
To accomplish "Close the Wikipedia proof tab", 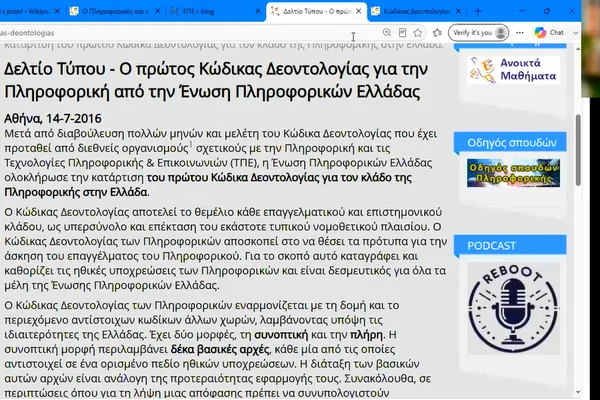I will click(x=57, y=11).
